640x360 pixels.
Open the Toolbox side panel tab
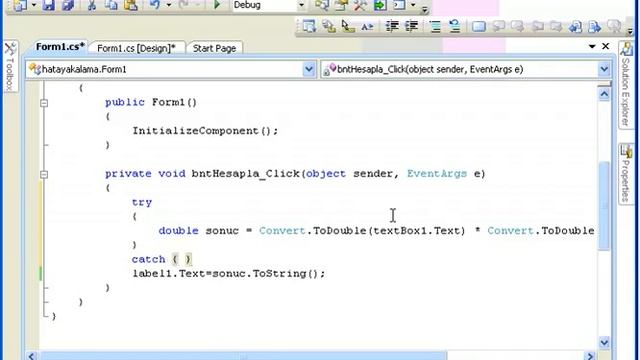[10, 66]
